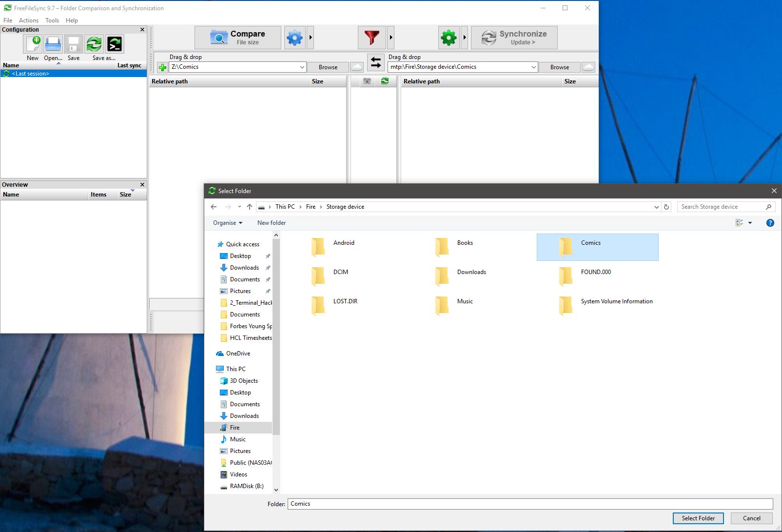Click This PC in address breadcrumb
Viewport: 782px width, 532px height.
pyautogui.click(x=285, y=207)
